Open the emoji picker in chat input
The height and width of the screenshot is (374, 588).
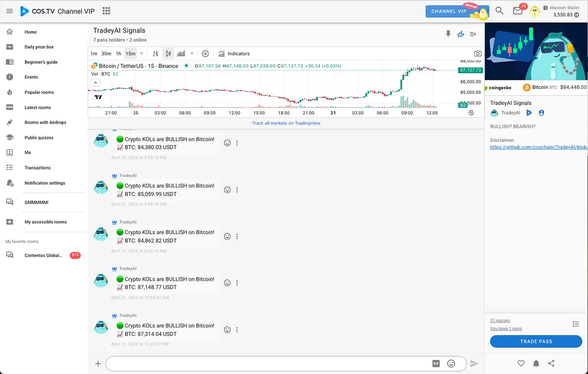451,364
